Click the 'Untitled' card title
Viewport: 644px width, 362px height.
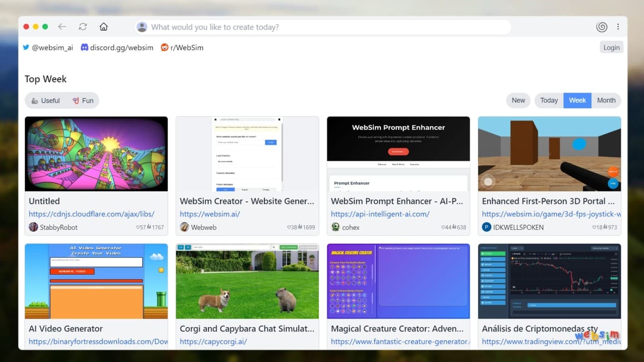(44, 201)
